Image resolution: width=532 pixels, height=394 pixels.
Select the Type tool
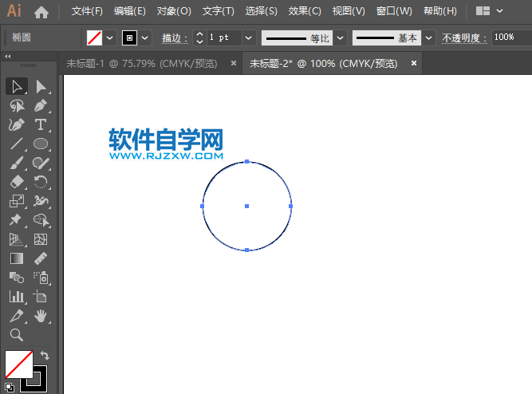[41, 125]
